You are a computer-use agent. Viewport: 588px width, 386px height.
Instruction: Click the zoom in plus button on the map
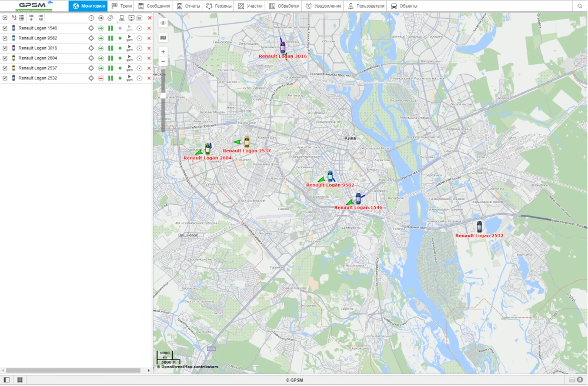point(163,51)
